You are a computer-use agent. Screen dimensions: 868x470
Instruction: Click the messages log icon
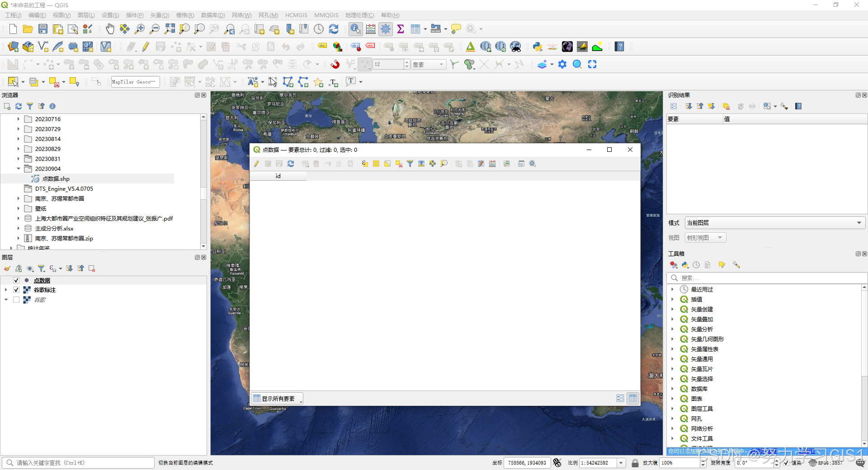click(860, 463)
